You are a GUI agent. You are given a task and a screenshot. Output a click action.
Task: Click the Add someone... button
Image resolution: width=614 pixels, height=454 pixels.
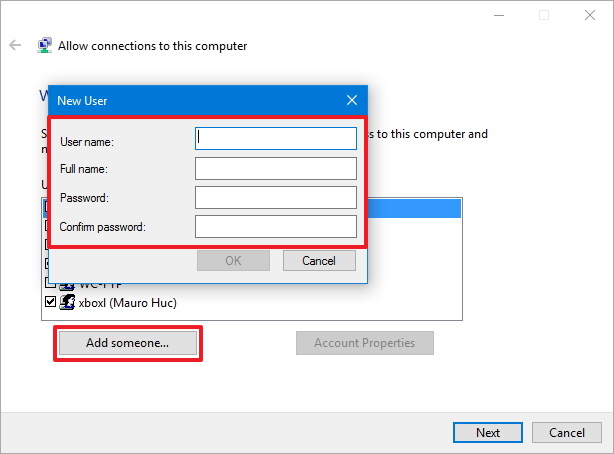point(127,343)
